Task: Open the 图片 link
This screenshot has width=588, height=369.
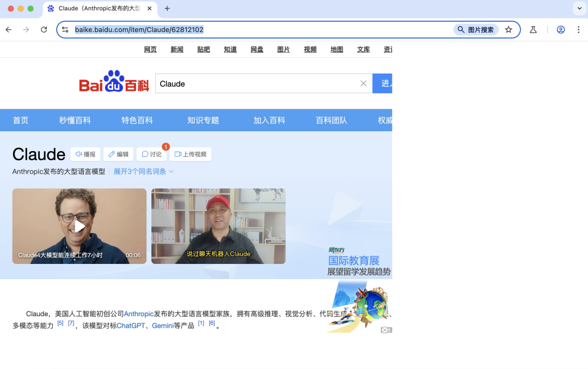Action: (x=284, y=50)
